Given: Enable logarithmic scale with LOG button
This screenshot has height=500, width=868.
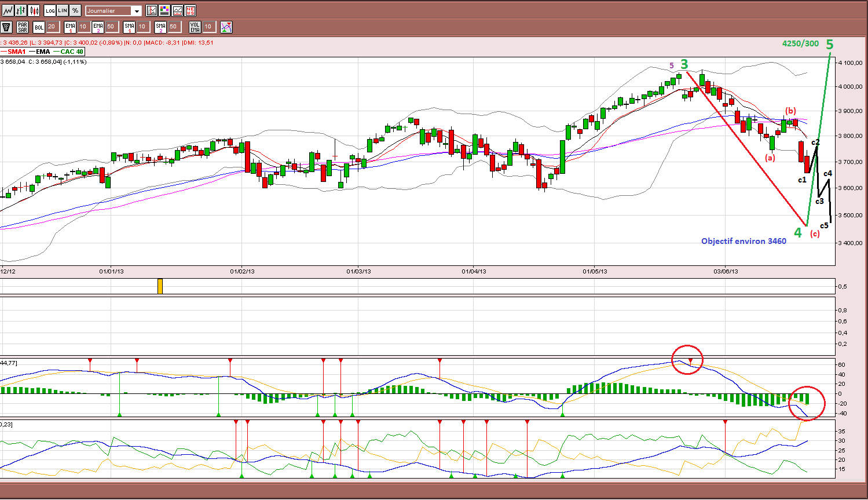Looking at the screenshot, I should [x=50, y=10].
